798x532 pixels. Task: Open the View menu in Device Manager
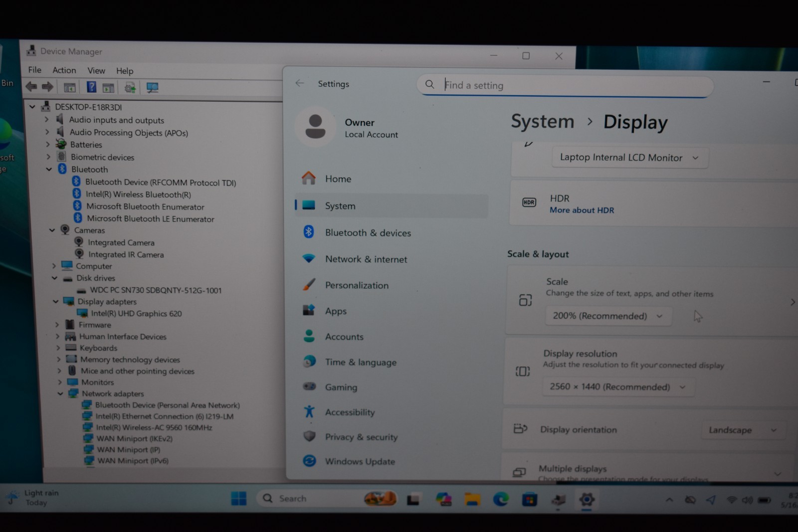[96, 71]
